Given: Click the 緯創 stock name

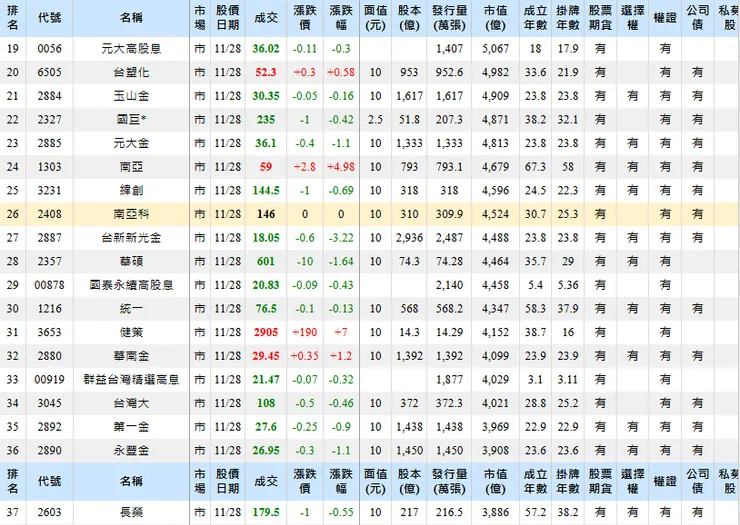Looking at the screenshot, I should [131, 190].
